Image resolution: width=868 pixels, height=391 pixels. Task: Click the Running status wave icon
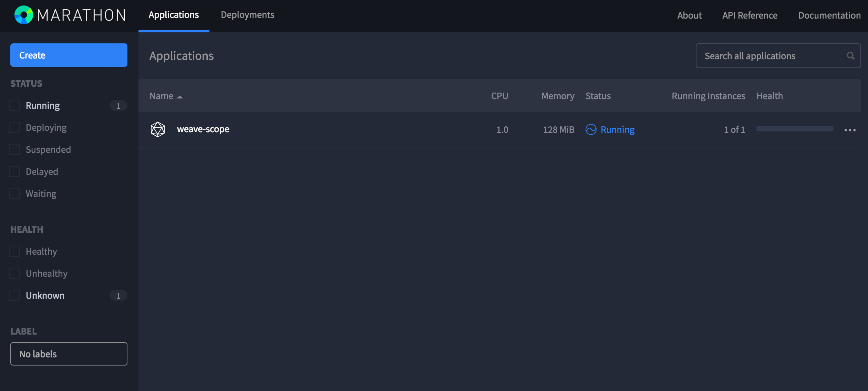click(x=591, y=129)
